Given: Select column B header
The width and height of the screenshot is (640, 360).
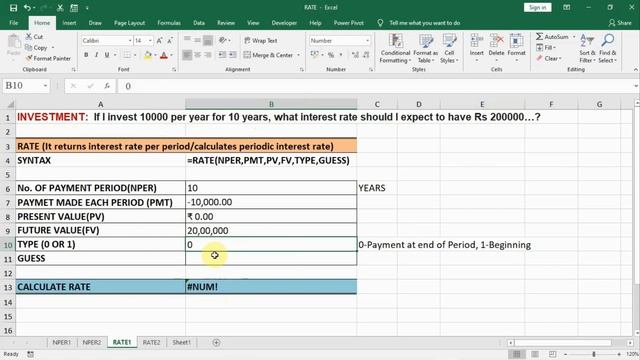Looking at the screenshot, I should pyautogui.click(x=271, y=104).
